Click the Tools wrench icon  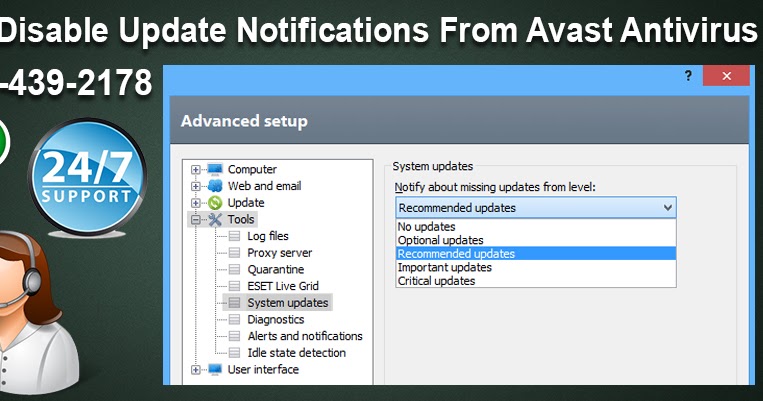pos(215,219)
